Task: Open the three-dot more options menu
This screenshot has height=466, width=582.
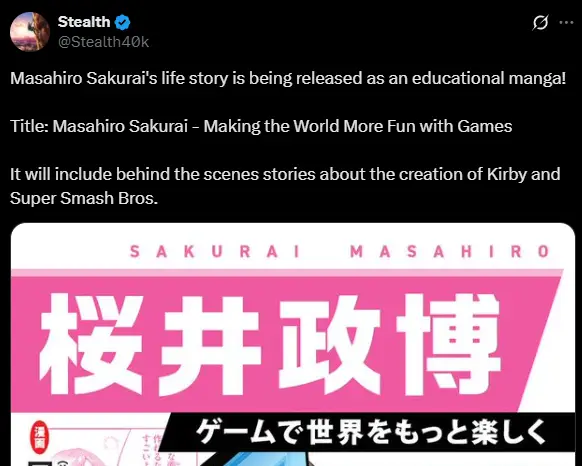Action: [566, 23]
